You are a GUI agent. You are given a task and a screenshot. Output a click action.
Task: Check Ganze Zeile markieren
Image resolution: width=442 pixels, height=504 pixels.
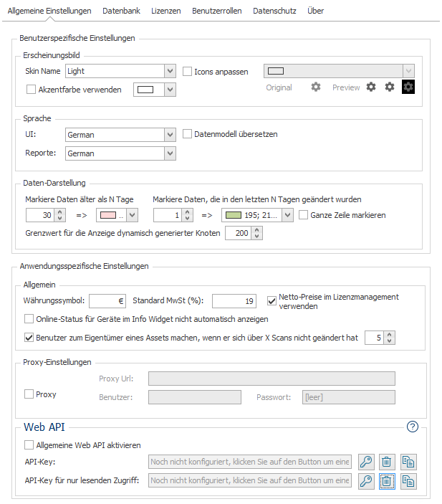point(303,215)
